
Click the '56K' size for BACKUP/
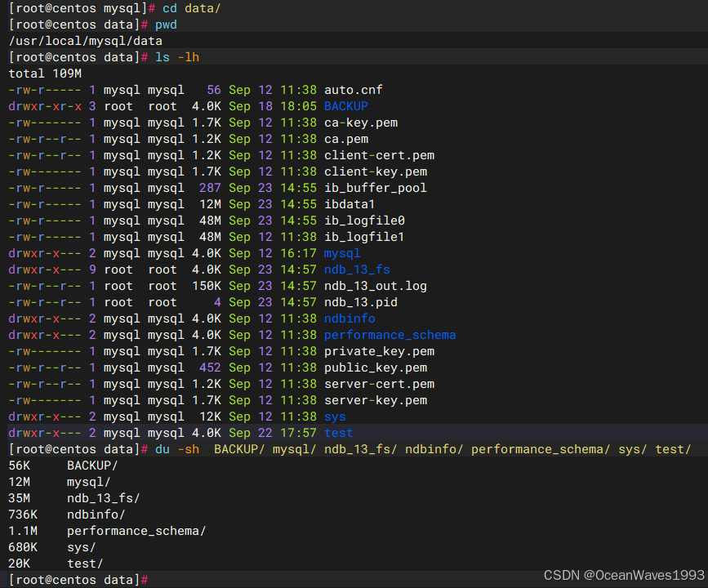20,465
